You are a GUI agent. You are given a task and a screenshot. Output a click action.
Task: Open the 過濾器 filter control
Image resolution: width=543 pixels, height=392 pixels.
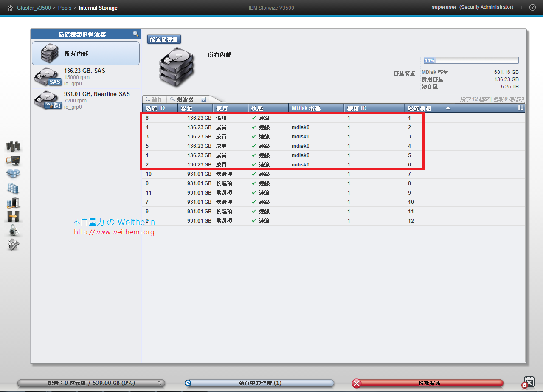(x=183, y=99)
